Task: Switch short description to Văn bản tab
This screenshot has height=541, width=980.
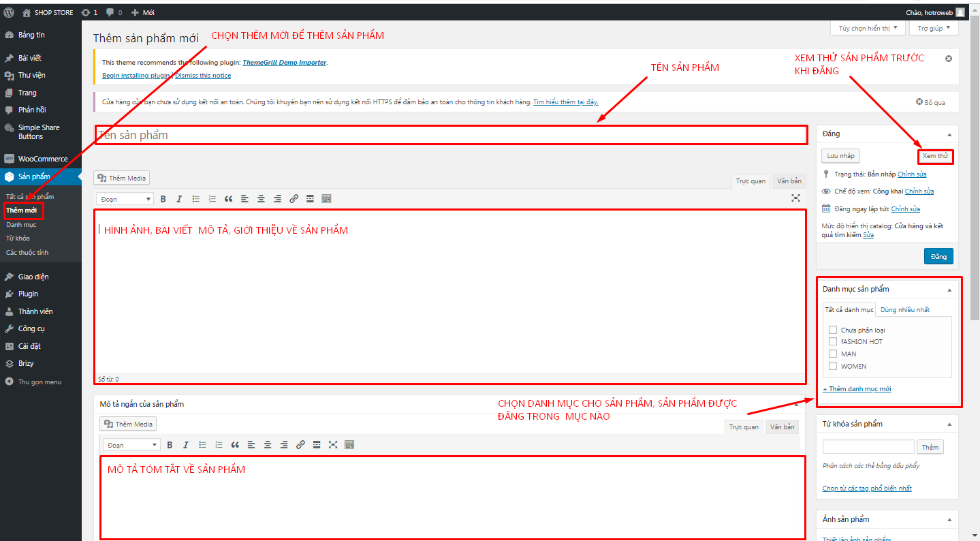Action: point(783,427)
